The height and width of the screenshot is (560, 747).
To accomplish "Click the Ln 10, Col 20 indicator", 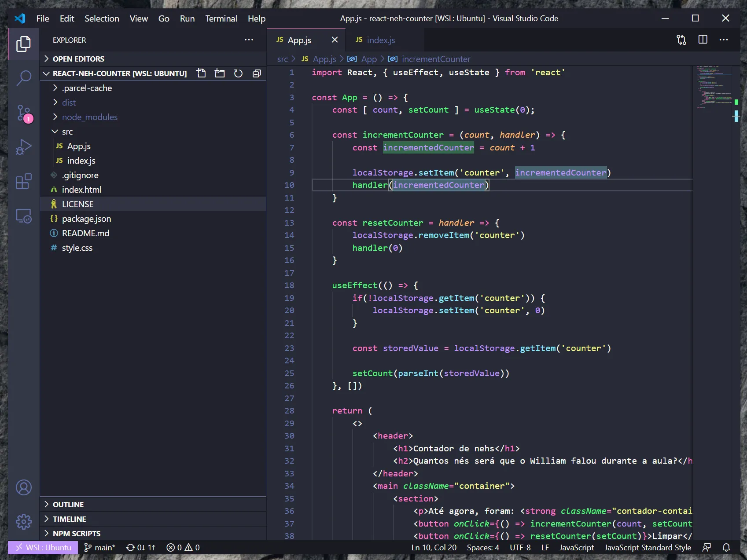I will (433, 547).
